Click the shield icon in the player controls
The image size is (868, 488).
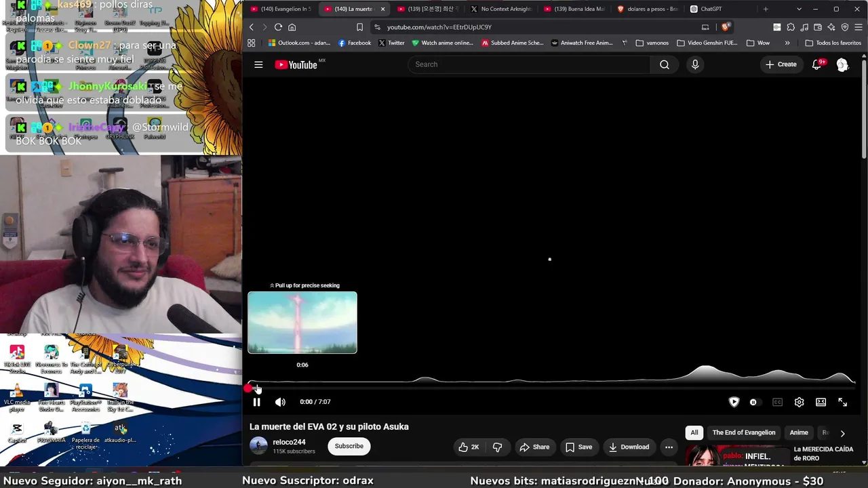(x=734, y=402)
